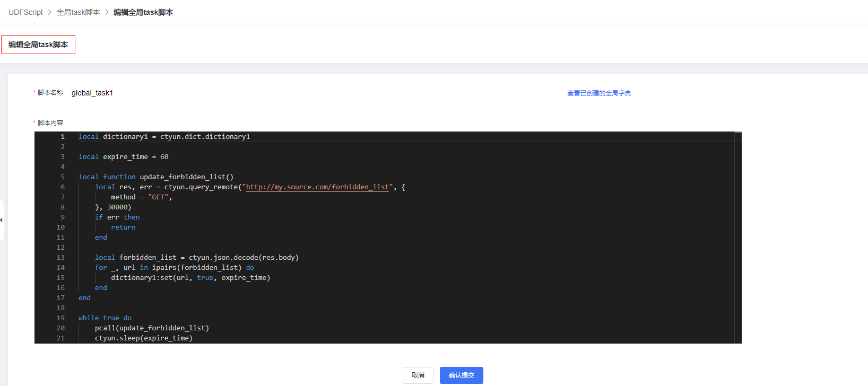This screenshot has height=386, width=868.
Task: Click the function update_forbidden_list() line
Action: point(156,177)
